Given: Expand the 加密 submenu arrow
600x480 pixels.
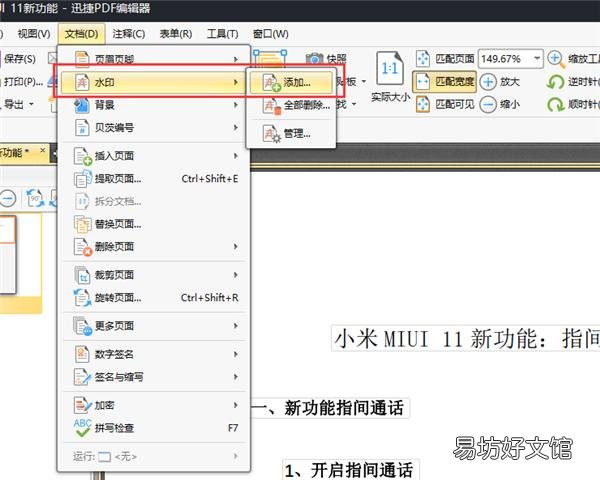Looking at the screenshot, I should [x=236, y=405].
